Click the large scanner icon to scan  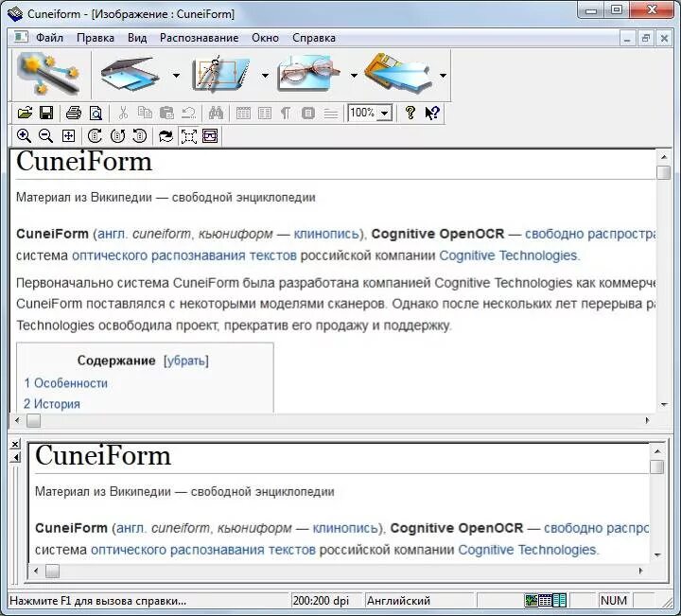click(131, 75)
